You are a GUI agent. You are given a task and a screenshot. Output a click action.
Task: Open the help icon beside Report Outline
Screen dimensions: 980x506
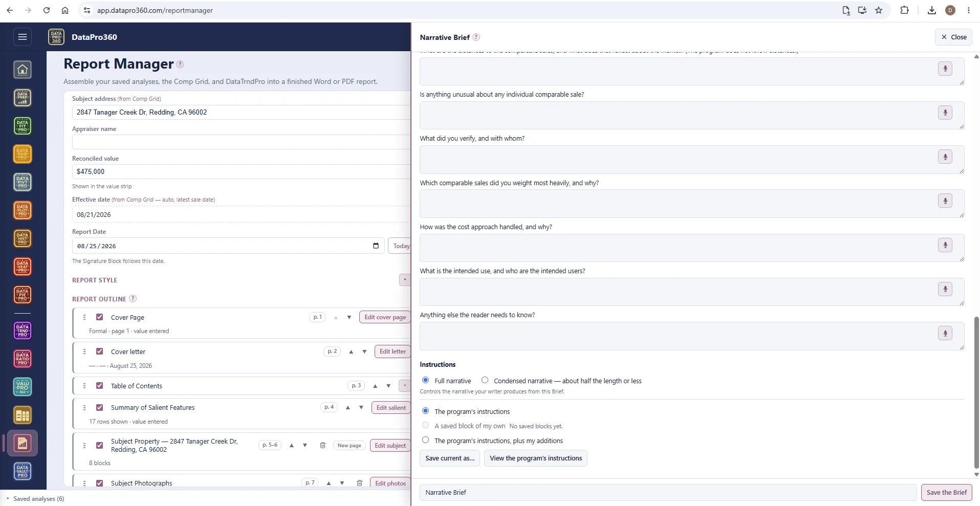point(133,299)
